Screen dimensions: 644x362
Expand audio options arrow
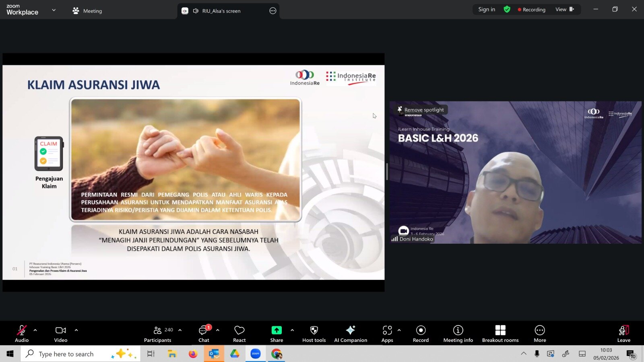click(35, 330)
